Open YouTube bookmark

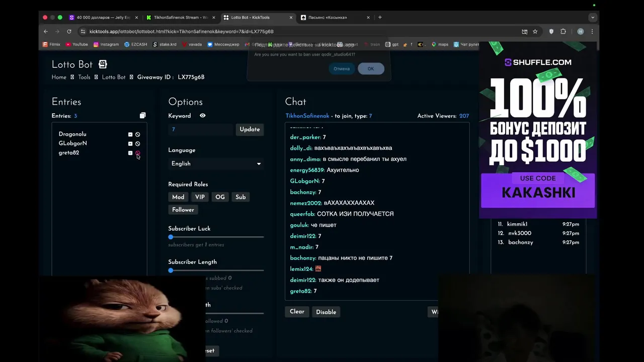(x=76, y=44)
